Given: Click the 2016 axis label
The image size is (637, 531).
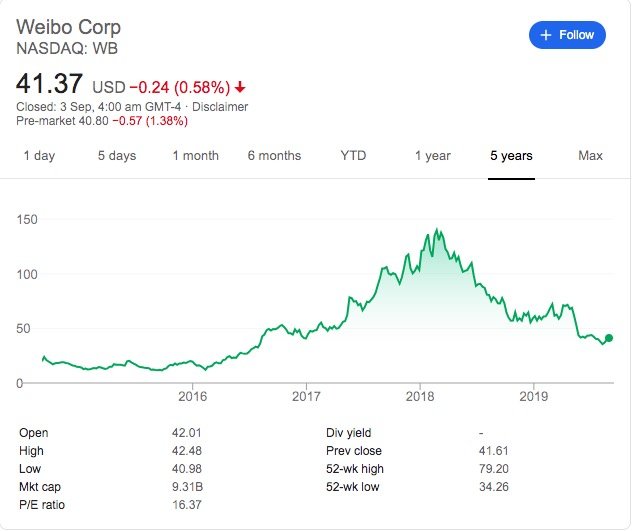Looking at the screenshot, I should coord(192,396).
